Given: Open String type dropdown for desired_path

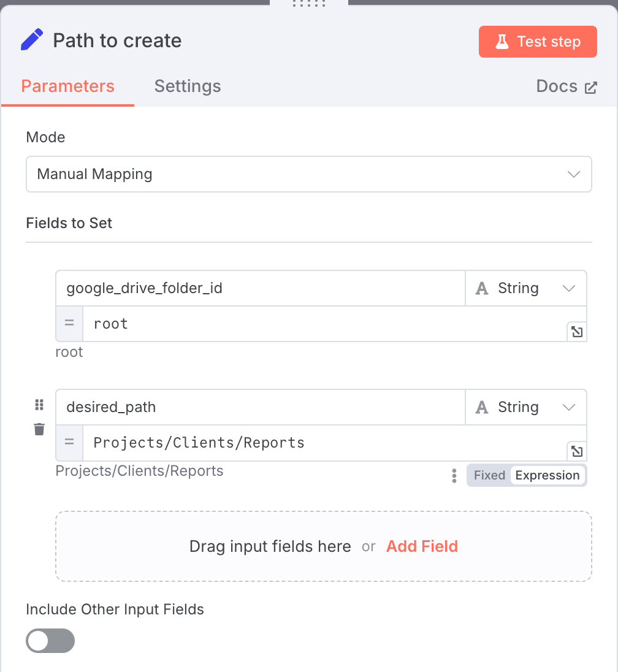Looking at the screenshot, I should pyautogui.click(x=526, y=407).
